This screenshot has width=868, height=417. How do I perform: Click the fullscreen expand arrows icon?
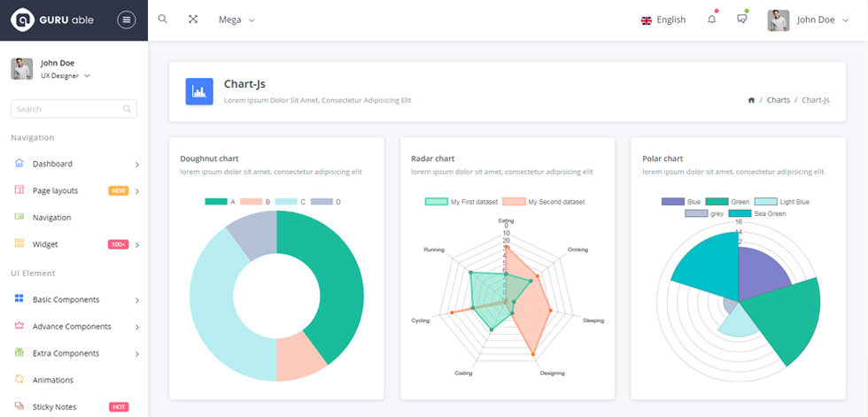pos(193,19)
